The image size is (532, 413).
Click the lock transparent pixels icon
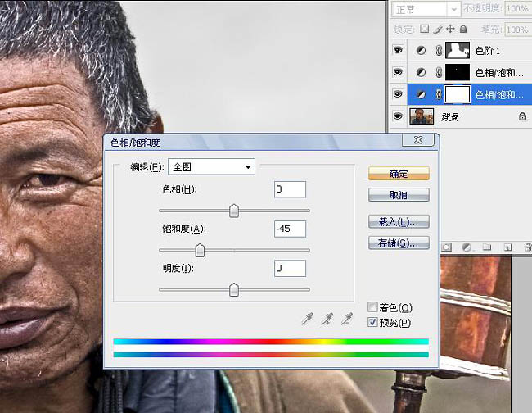click(x=425, y=29)
